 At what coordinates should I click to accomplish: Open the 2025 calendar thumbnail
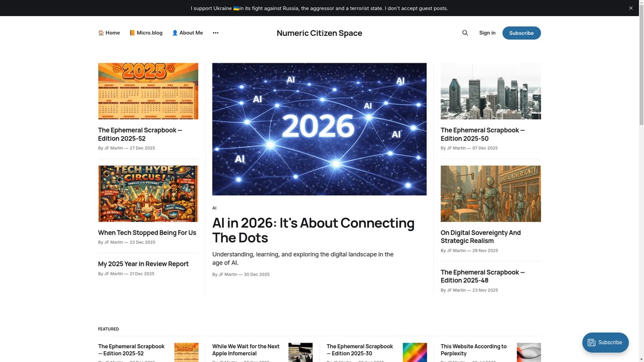point(148,91)
